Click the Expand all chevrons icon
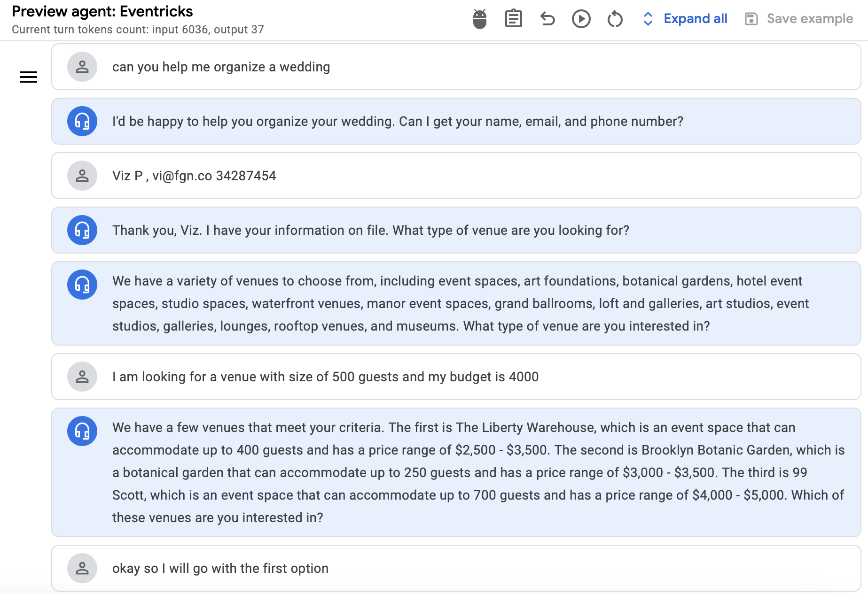Screen dimensions: 868x594 [x=648, y=19]
